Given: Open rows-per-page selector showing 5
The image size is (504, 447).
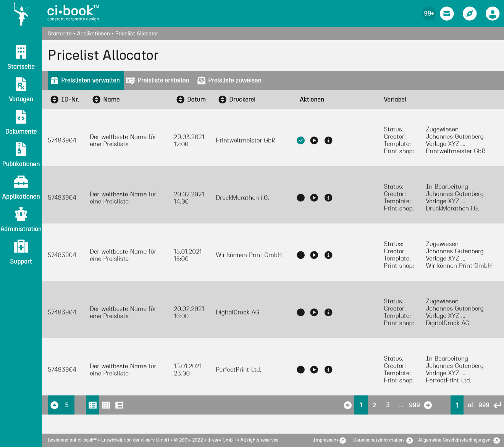Looking at the screenshot, I should pyautogui.click(x=61, y=405).
